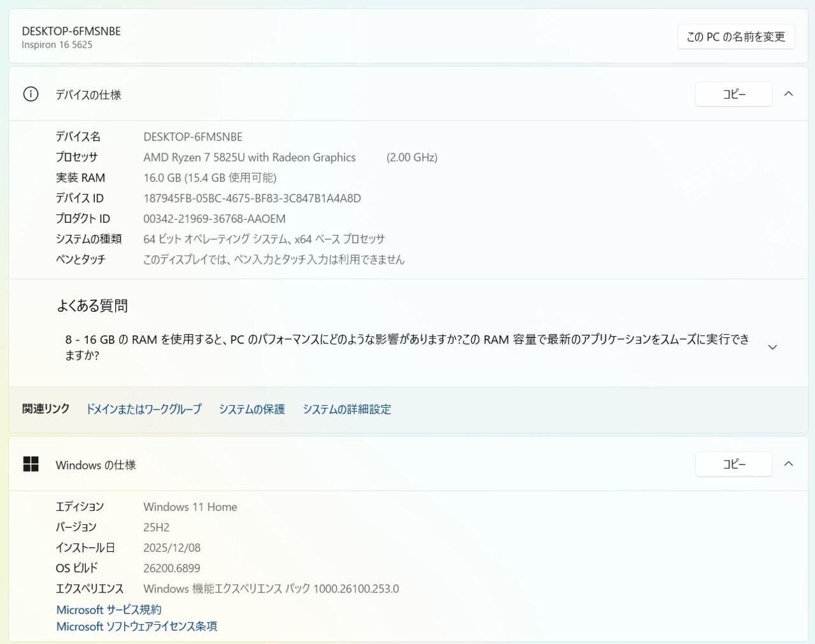Open the システムの保護 link
Image resolution: width=815 pixels, height=644 pixels.
[252, 409]
